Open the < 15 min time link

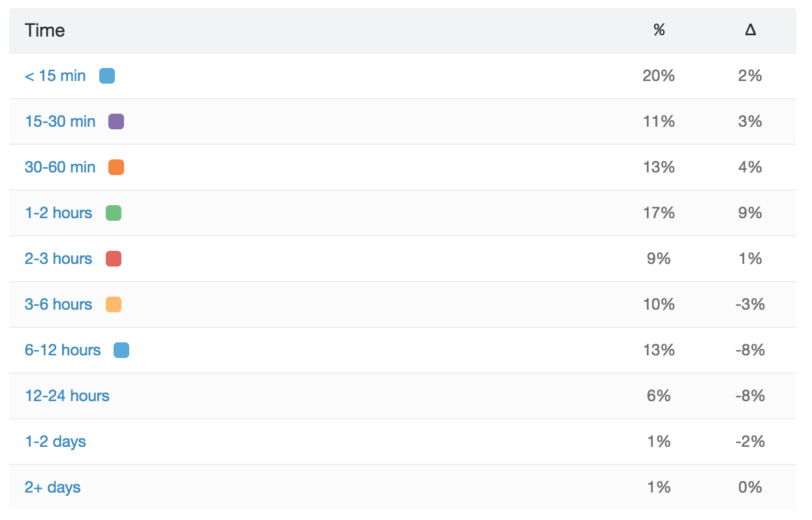[x=55, y=76]
